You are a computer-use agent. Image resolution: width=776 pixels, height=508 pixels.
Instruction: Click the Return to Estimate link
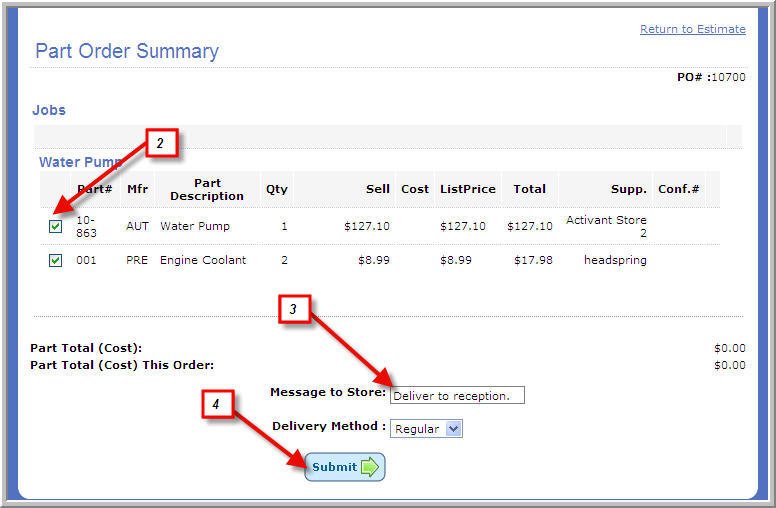(x=692, y=29)
